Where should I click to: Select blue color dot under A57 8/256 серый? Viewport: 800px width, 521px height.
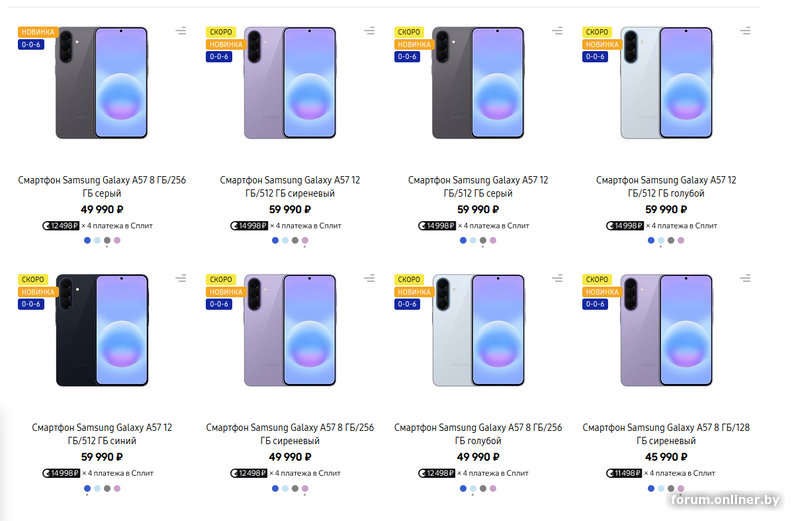point(86,241)
